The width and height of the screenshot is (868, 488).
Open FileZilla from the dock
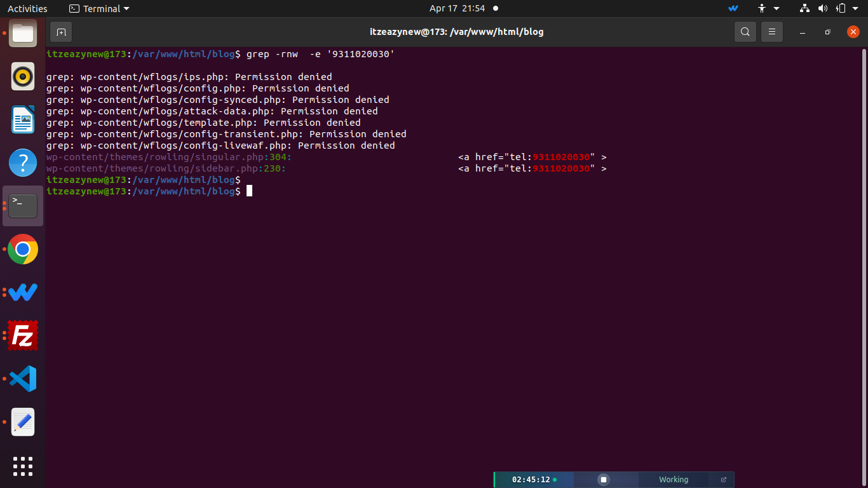tap(23, 335)
